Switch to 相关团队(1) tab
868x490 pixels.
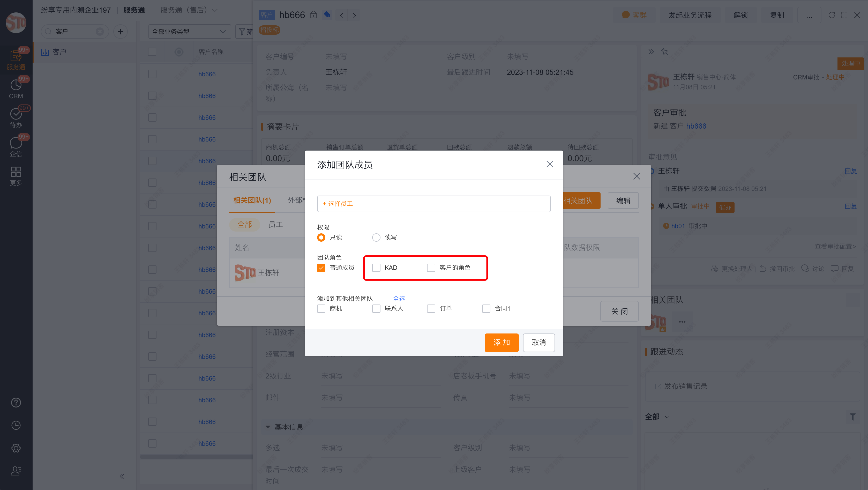[x=252, y=200]
